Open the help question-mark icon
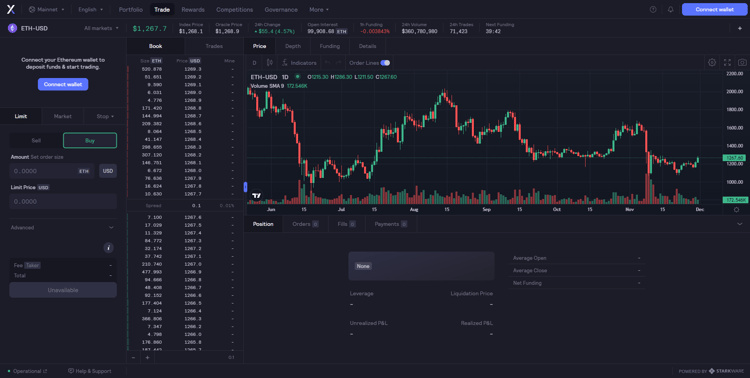This screenshot has width=750, height=378. point(653,10)
